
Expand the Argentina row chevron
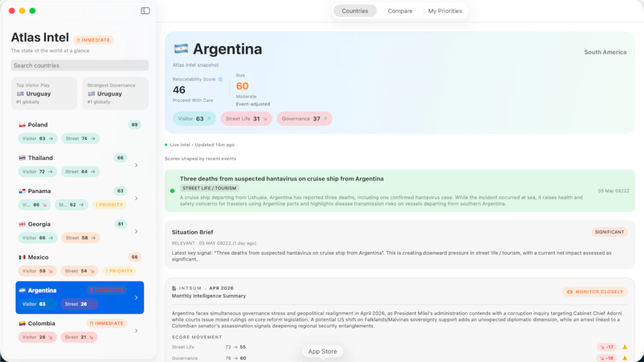[x=136, y=298]
